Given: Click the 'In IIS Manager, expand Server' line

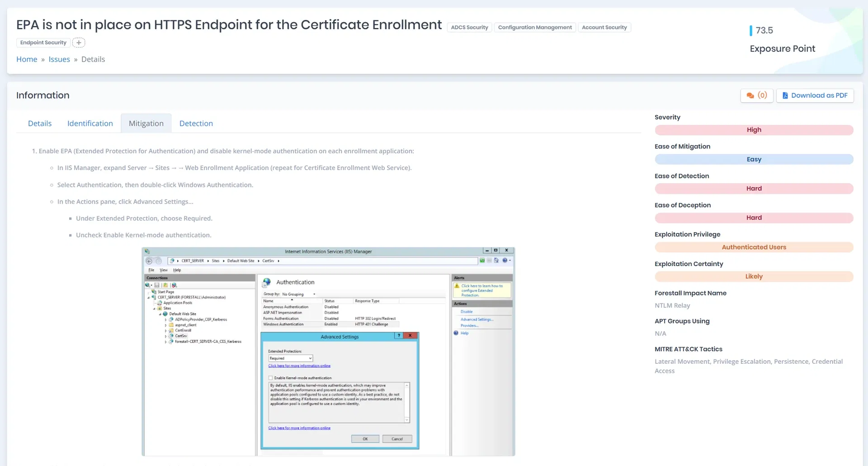Looking at the screenshot, I should tap(234, 168).
